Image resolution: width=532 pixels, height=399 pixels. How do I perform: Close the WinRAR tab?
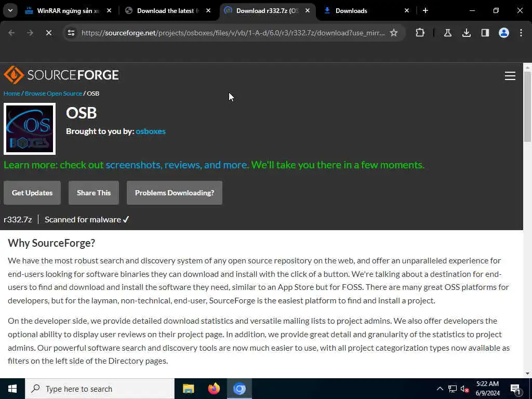(109, 11)
